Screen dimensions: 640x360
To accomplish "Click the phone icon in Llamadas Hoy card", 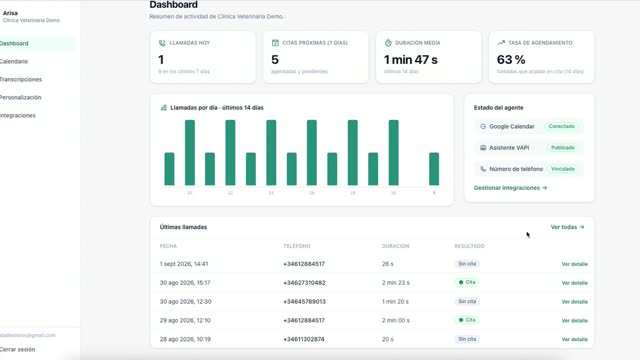I will coord(162,43).
